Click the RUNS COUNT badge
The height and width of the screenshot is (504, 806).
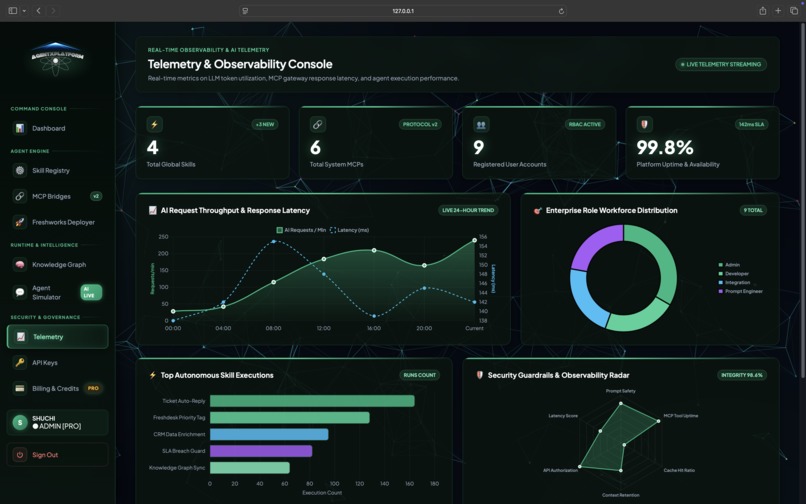pyautogui.click(x=419, y=375)
